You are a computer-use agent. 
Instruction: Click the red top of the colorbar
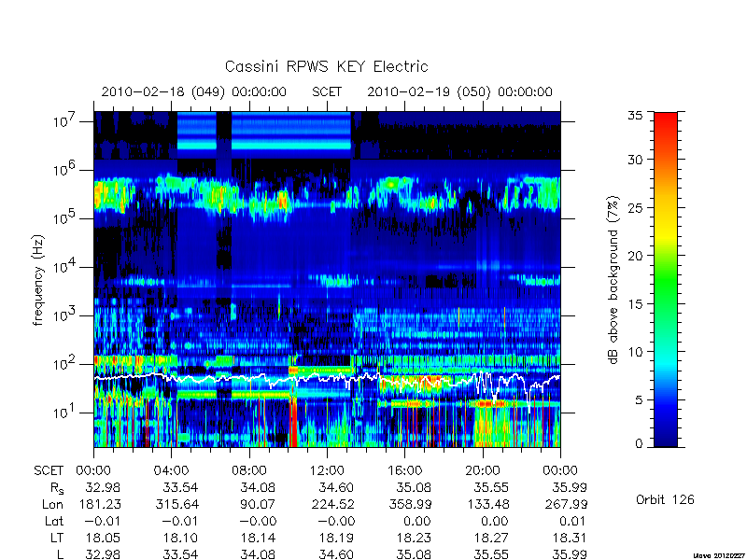tap(666, 124)
